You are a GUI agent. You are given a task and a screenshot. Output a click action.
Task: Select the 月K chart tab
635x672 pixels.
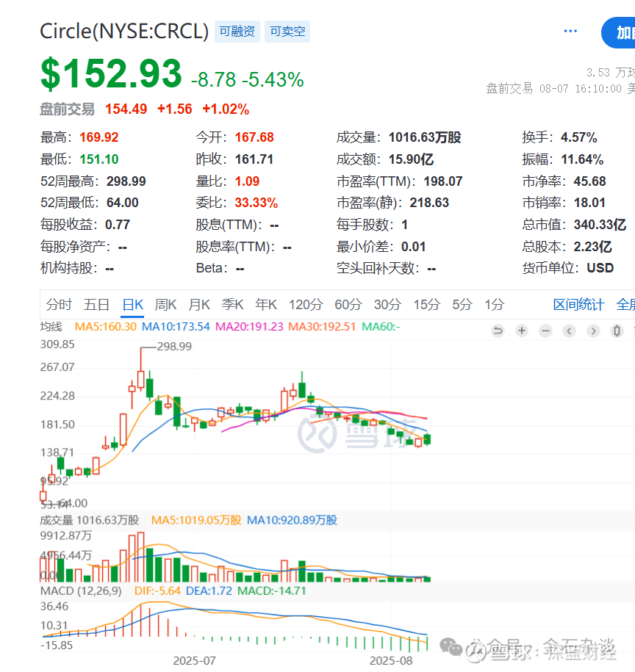tap(199, 305)
